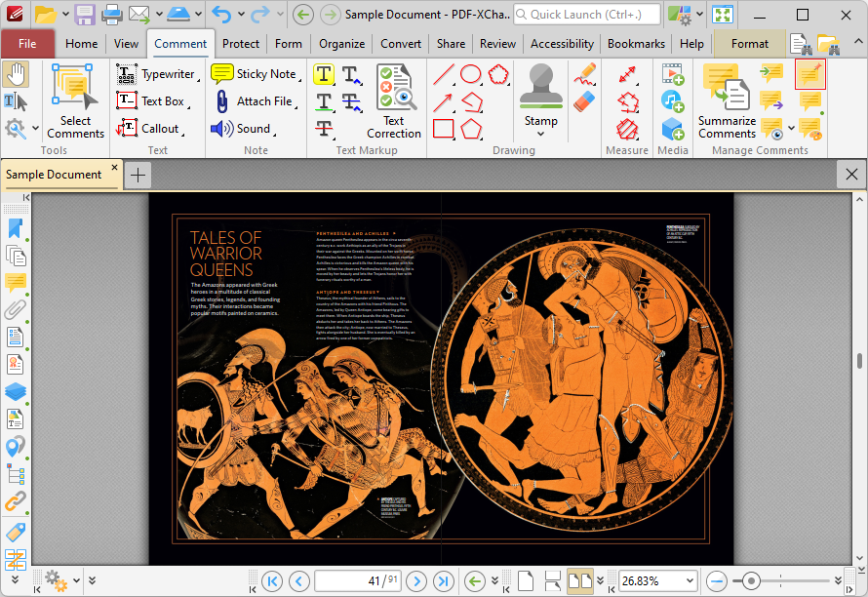Select the Cloud drawing tool
The image size is (868, 597).
click(498, 74)
